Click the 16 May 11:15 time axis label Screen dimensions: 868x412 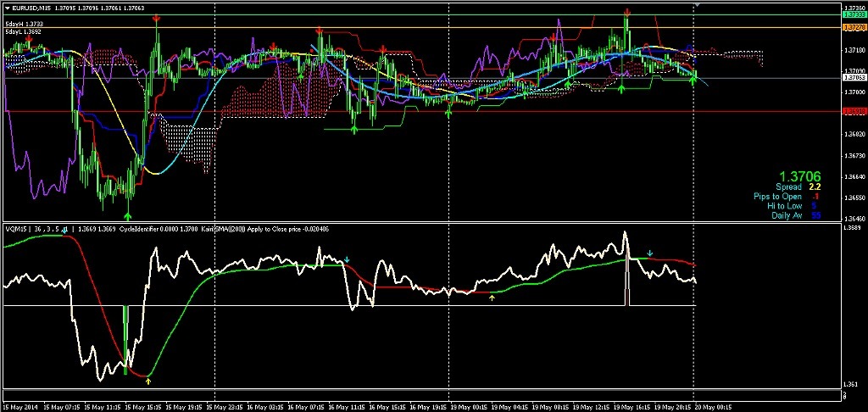pos(347,406)
